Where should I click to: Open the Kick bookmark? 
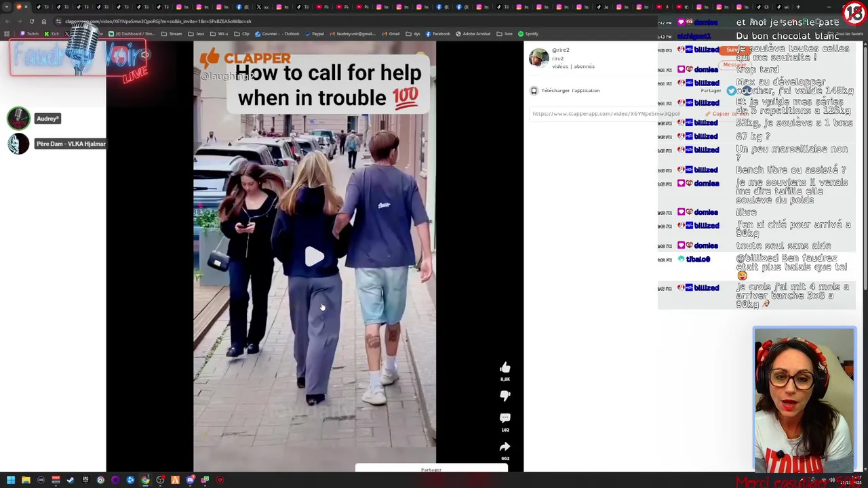click(x=52, y=34)
